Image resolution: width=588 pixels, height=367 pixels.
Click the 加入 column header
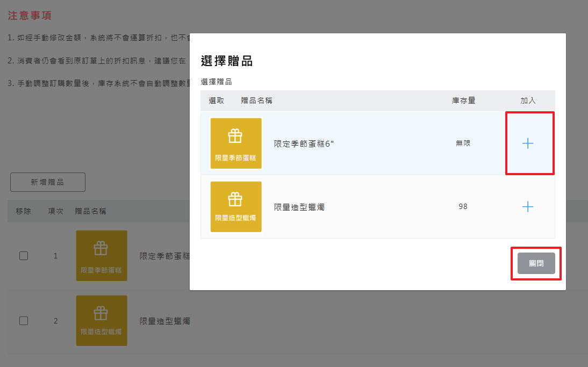pyautogui.click(x=528, y=100)
